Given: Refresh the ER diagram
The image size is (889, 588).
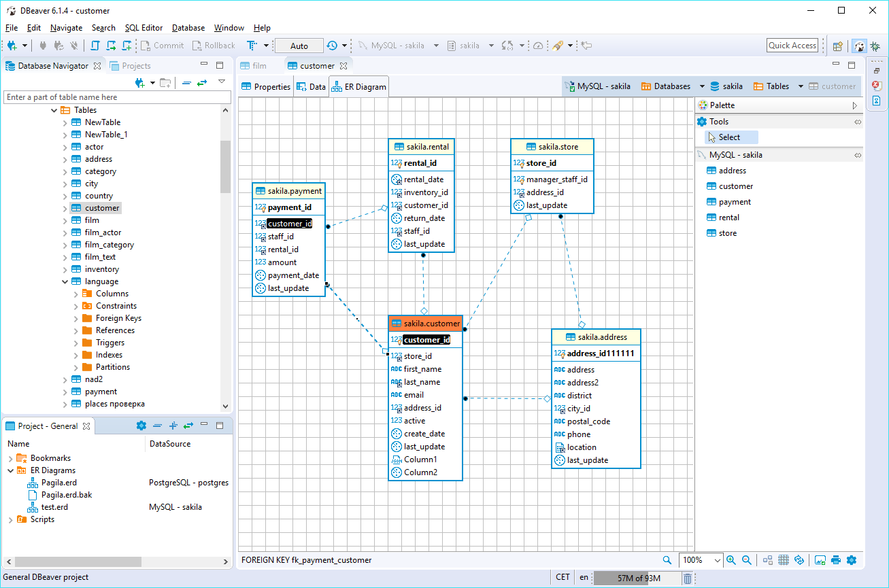Looking at the screenshot, I should (800, 559).
